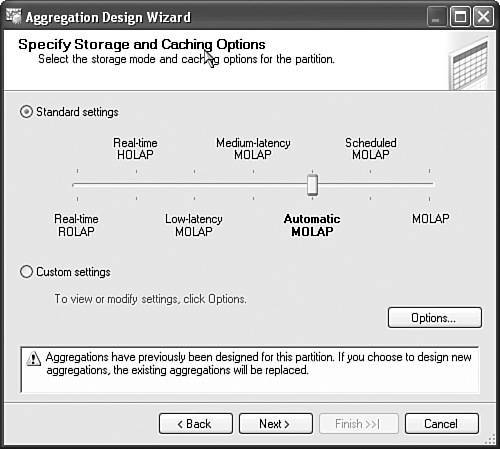Screen dimensions: 500x449
Task: Proceed with the Next button
Action: pyautogui.click(x=276, y=424)
